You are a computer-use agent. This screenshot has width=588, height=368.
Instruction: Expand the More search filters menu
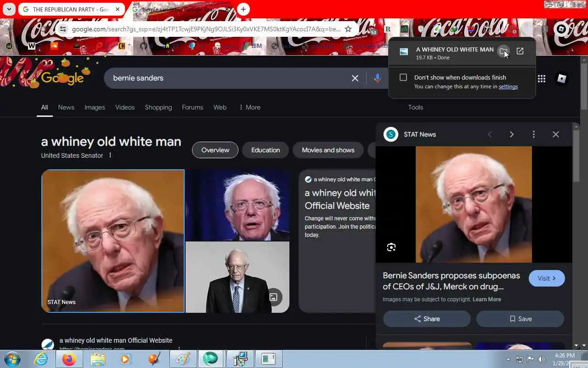coord(249,107)
